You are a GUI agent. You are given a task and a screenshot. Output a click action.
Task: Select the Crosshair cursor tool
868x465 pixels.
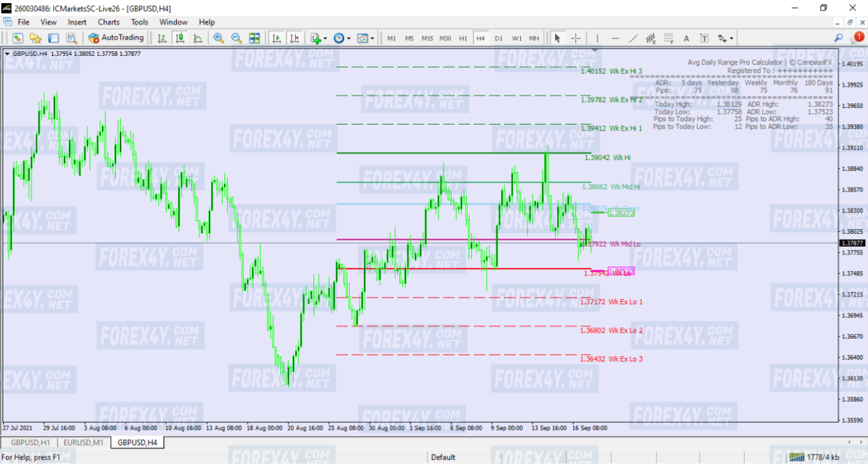(x=575, y=38)
